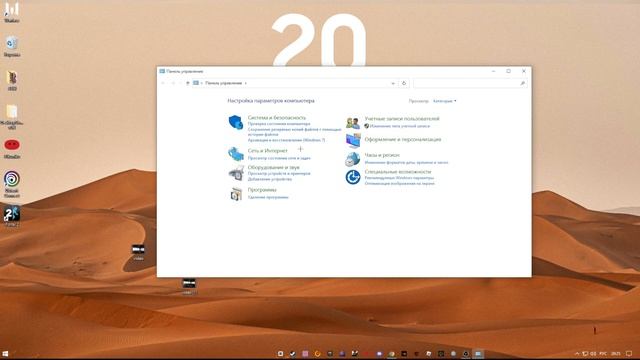This screenshot has height=360, width=640.
Task: Open 'Система и безопасность' category link
Action: coord(277,118)
